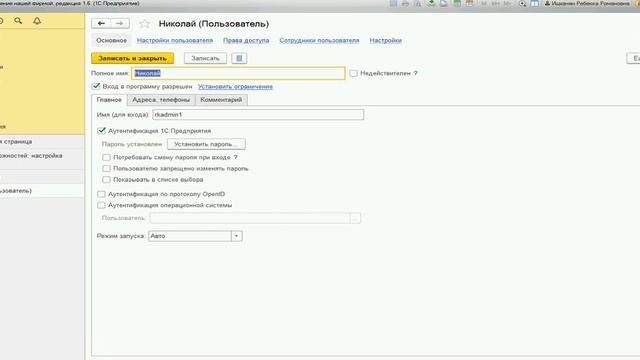Toggle window panels layout icon

point(534,3)
